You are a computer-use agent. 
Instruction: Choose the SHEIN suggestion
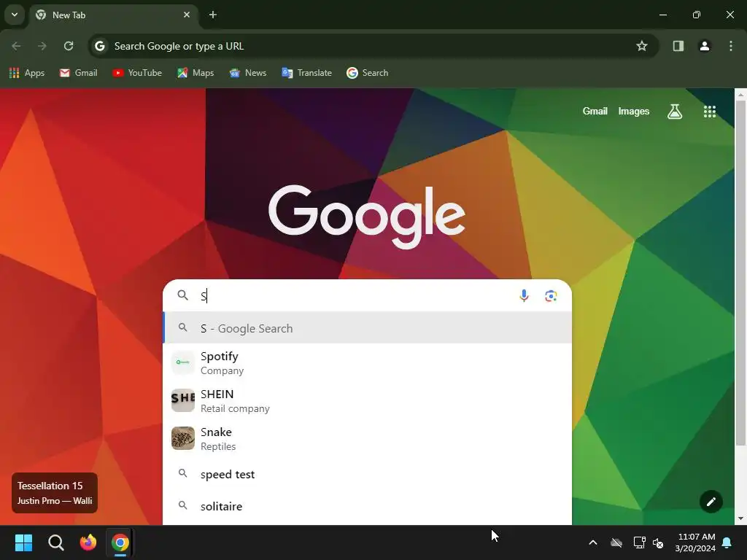pyautogui.click(x=368, y=400)
